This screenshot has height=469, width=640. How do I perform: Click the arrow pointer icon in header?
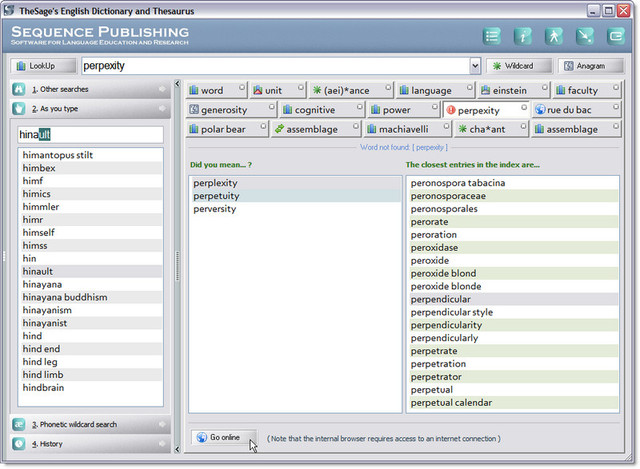coord(585,36)
